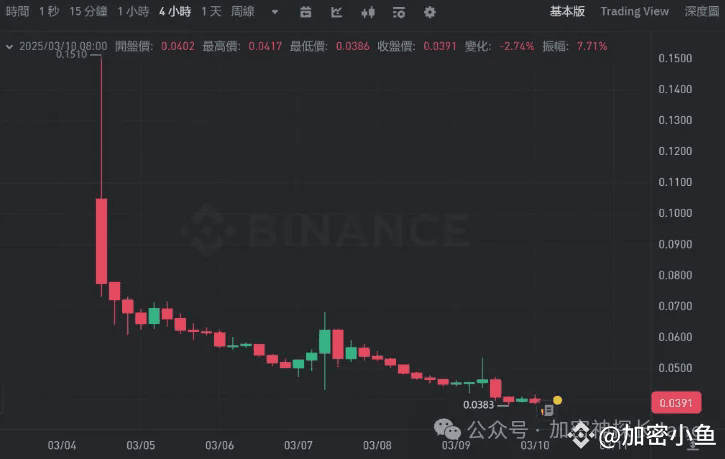This screenshot has height=459, width=725.
Task: Click the 03/07 date on time axis
Action: [298, 446]
